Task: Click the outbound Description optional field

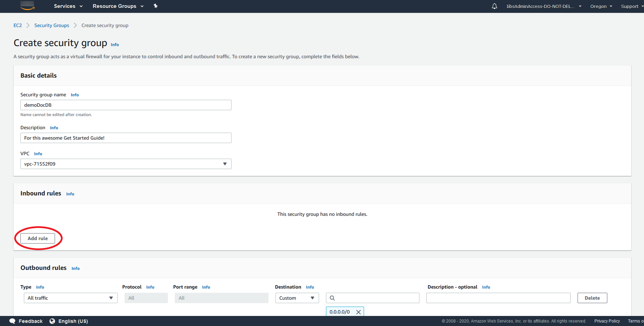Action: coord(498,298)
